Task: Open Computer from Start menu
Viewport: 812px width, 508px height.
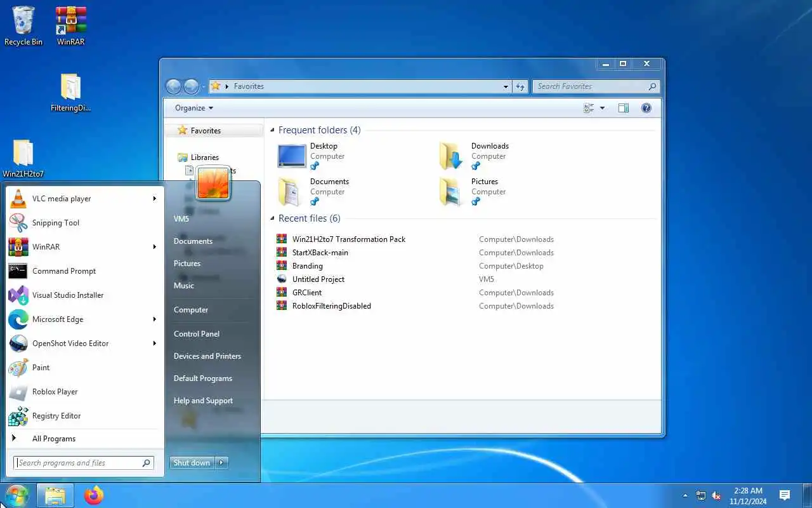Action: coord(191,310)
